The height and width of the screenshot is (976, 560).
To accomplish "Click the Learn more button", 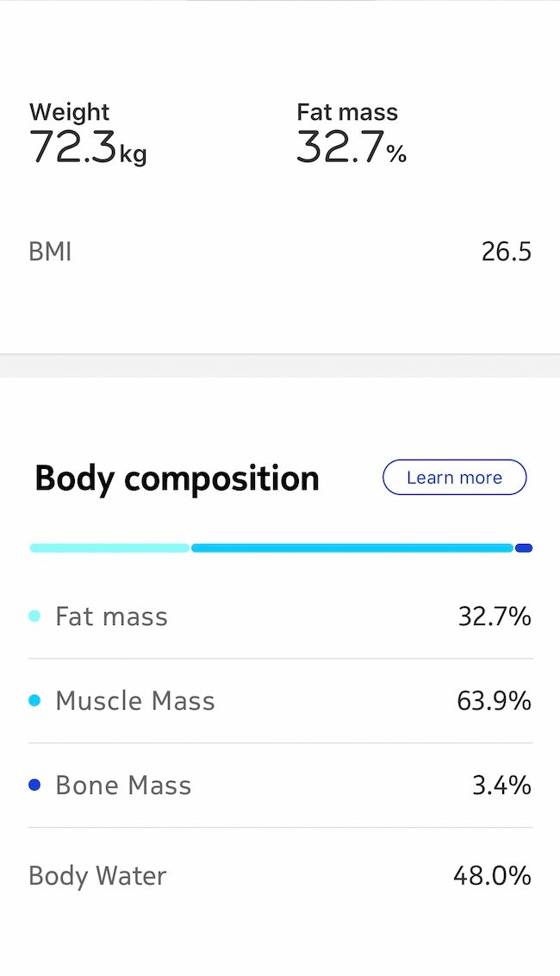I will pyautogui.click(x=454, y=478).
